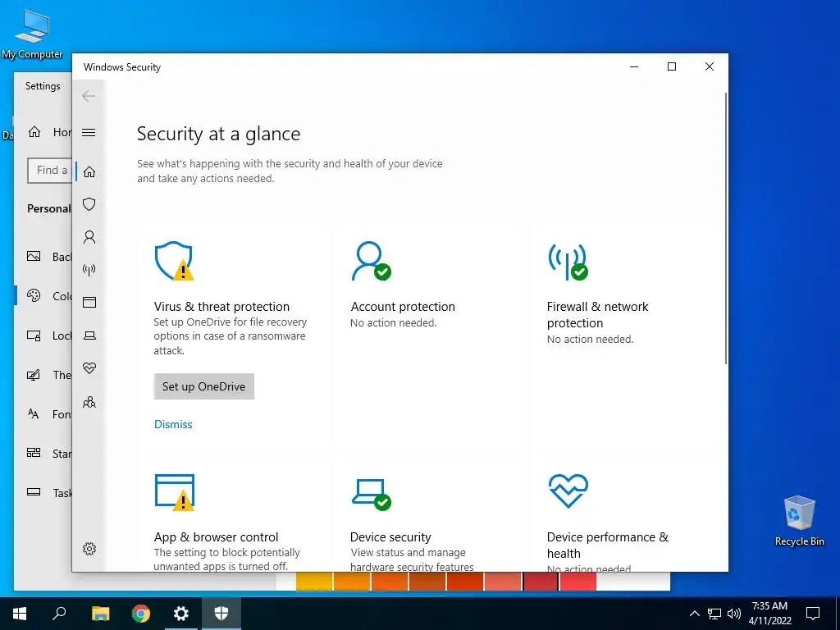Open Device security laptop icon in sidebar
Screen dimensions: 840x630
tap(89, 336)
